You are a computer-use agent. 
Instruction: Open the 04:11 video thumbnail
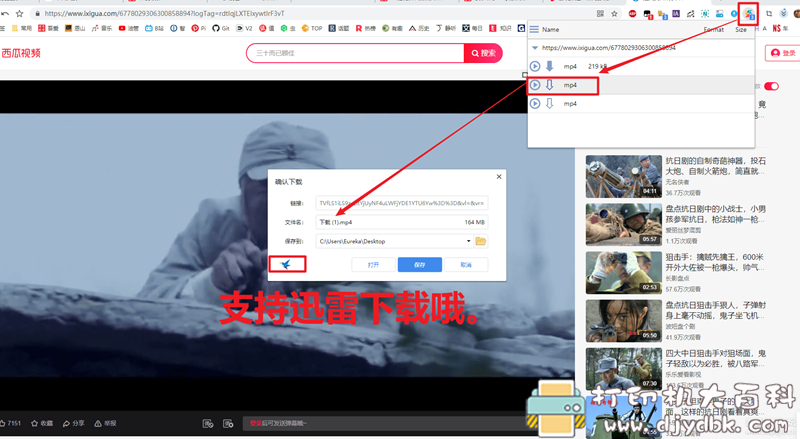click(x=623, y=177)
